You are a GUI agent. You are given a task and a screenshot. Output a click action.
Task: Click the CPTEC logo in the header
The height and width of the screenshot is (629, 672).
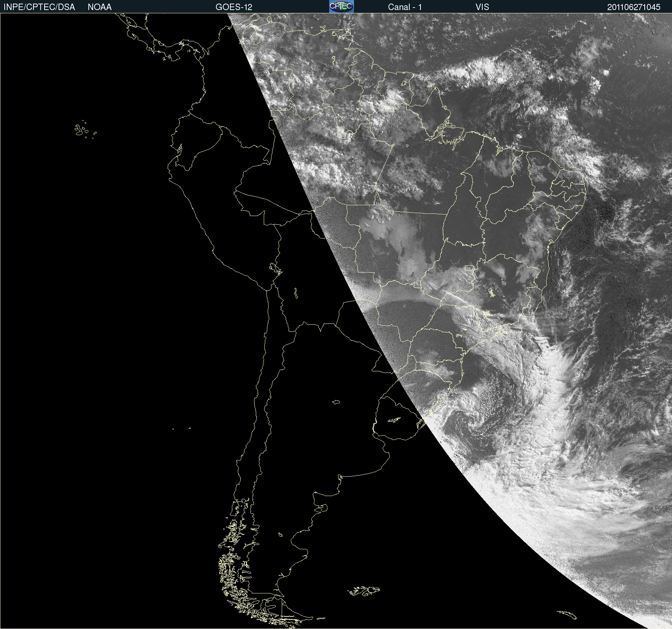[x=341, y=6]
